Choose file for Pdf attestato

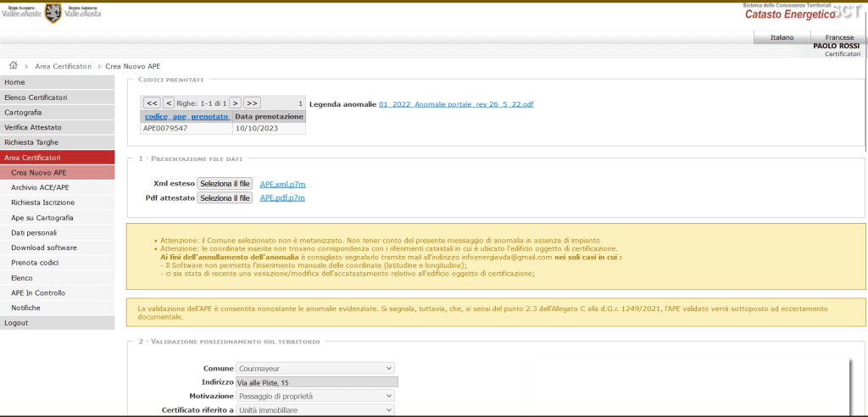pos(225,197)
